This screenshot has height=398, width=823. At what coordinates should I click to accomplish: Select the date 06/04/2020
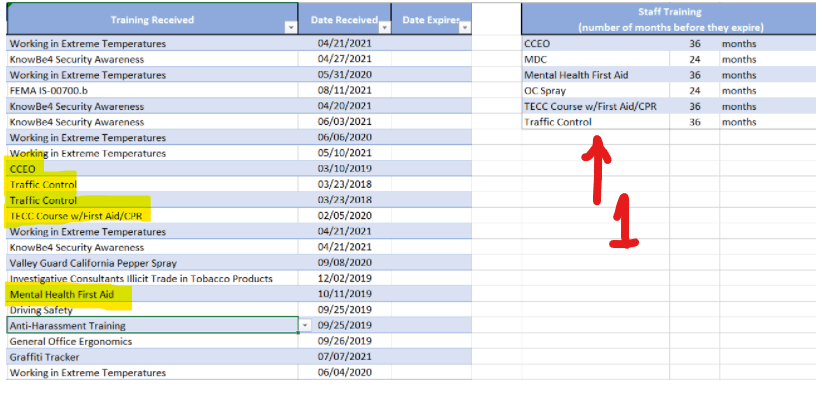[344, 372]
